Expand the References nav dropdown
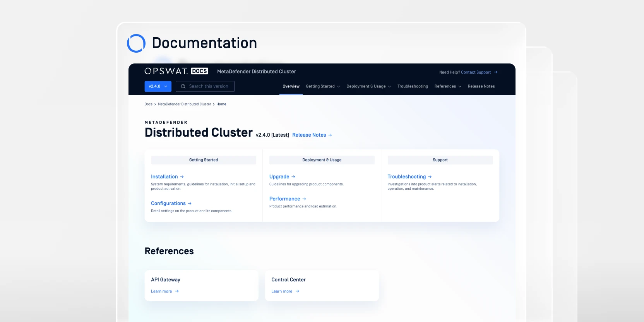The image size is (644, 322). click(447, 86)
